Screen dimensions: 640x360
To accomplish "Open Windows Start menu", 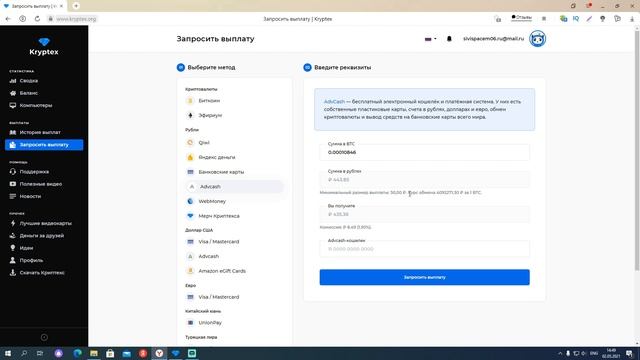I will (8, 353).
